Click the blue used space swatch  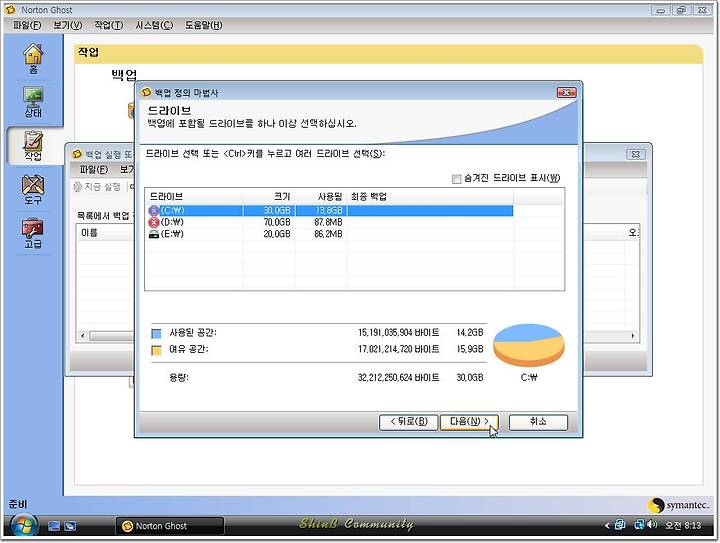(156, 333)
